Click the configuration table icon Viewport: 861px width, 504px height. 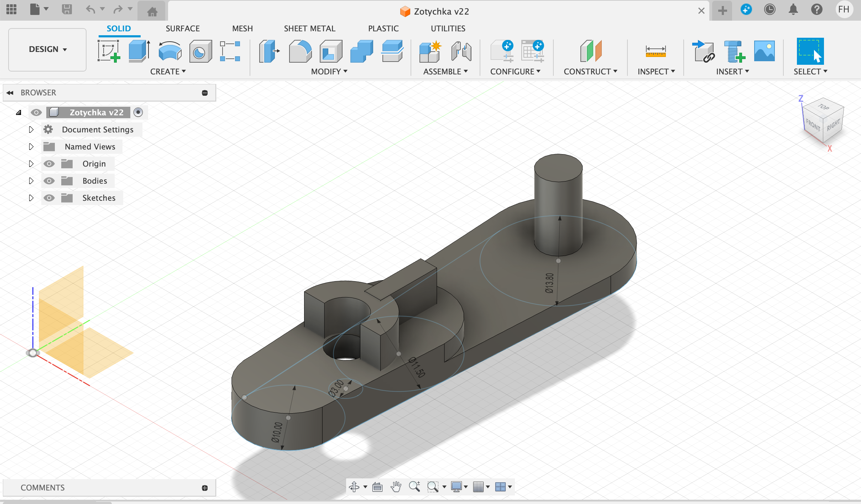pyautogui.click(x=533, y=51)
